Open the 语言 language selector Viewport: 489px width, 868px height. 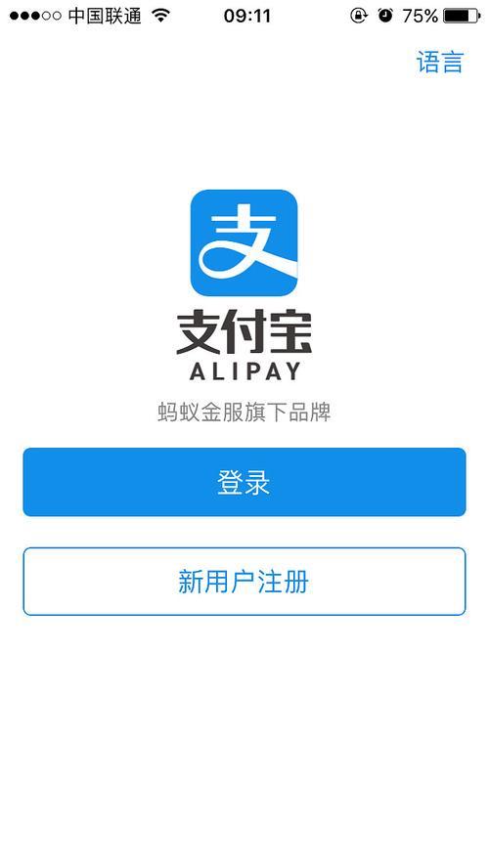coord(440,62)
